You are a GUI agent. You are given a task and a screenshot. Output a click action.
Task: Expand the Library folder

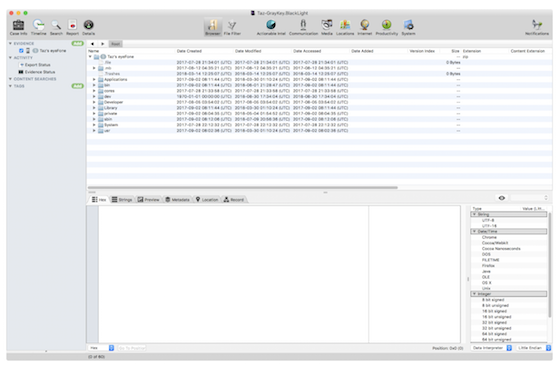click(x=94, y=108)
